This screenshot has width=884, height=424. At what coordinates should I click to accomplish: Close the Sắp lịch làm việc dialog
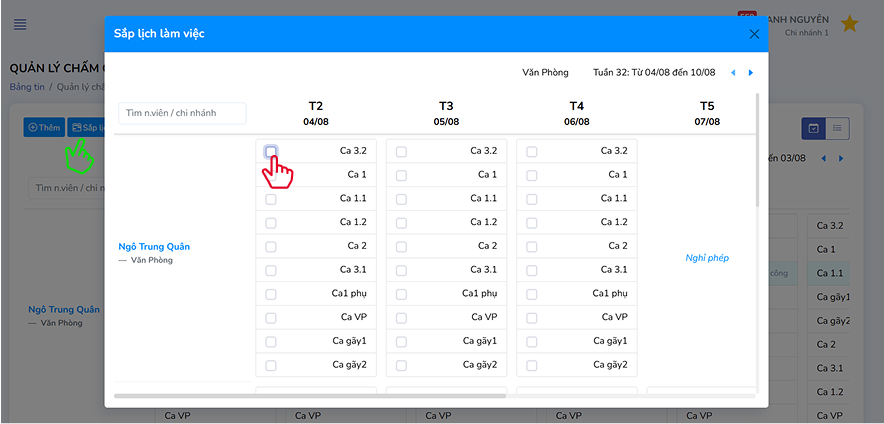point(754,34)
